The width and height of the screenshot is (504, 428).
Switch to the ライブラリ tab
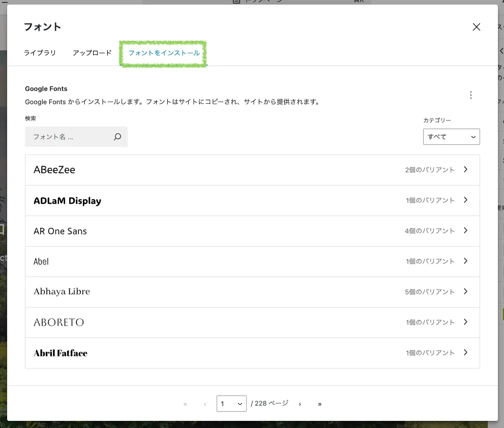click(x=40, y=53)
